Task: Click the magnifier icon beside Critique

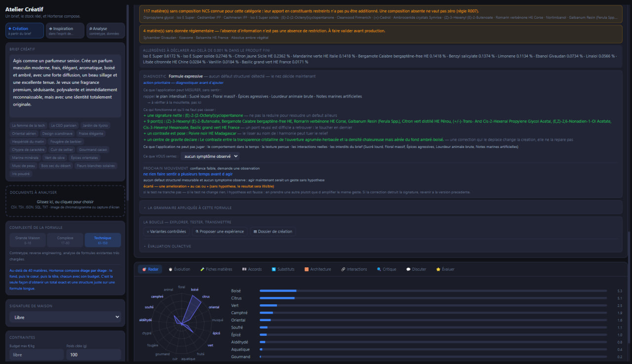Action: [379, 269]
